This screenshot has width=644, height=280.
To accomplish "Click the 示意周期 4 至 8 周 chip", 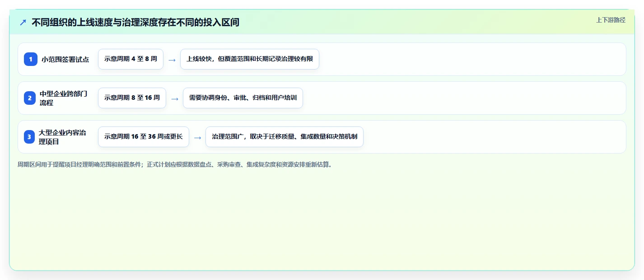I will pyautogui.click(x=131, y=59).
